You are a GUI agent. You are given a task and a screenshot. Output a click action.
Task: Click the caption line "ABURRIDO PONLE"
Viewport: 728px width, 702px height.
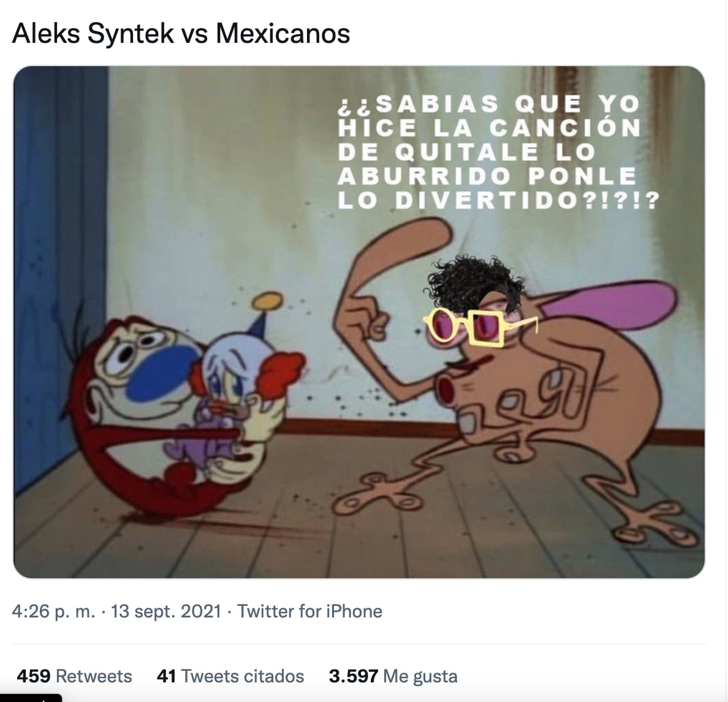click(x=488, y=176)
